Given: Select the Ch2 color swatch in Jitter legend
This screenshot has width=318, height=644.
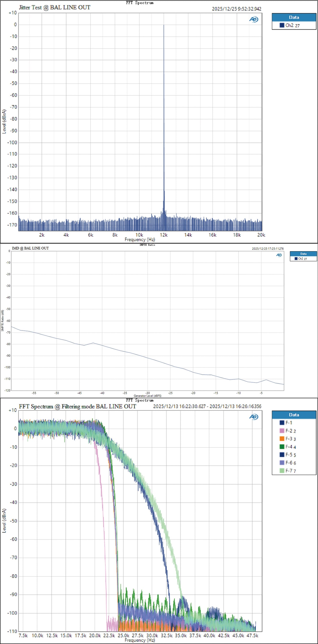Looking at the screenshot, I should (282, 25).
